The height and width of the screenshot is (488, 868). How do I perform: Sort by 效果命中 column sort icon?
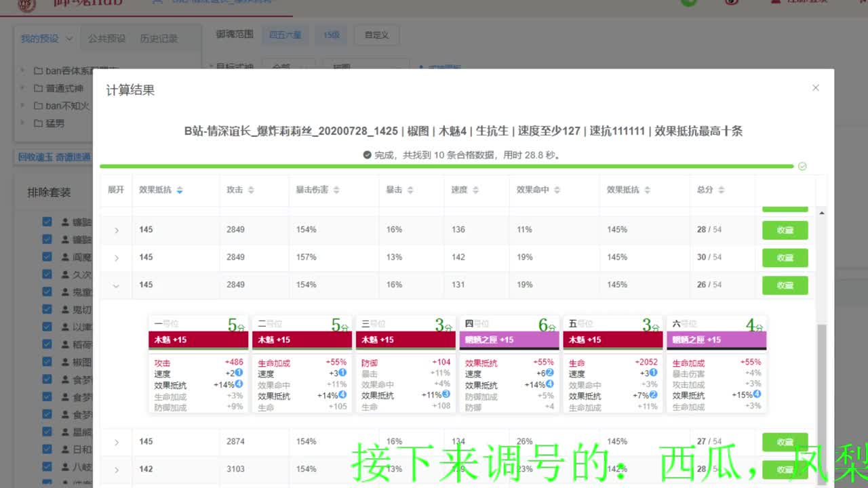557,190
